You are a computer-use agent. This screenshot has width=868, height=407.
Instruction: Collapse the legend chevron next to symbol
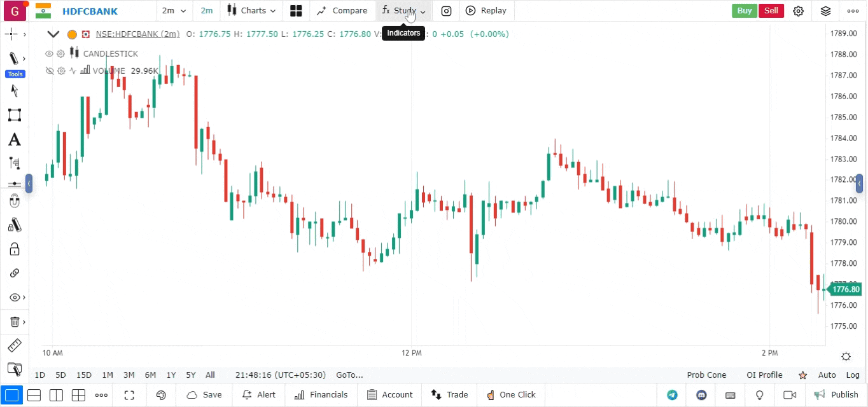(53, 34)
